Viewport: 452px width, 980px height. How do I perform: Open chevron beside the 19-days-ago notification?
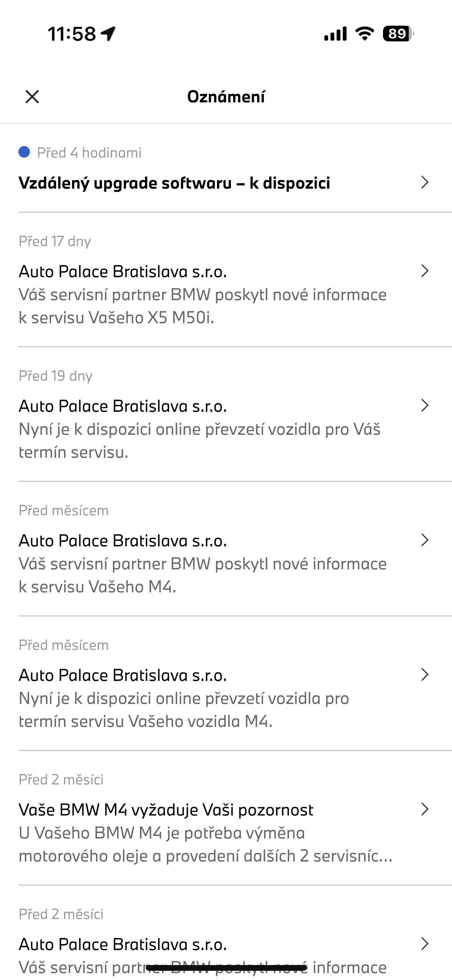[x=424, y=406]
